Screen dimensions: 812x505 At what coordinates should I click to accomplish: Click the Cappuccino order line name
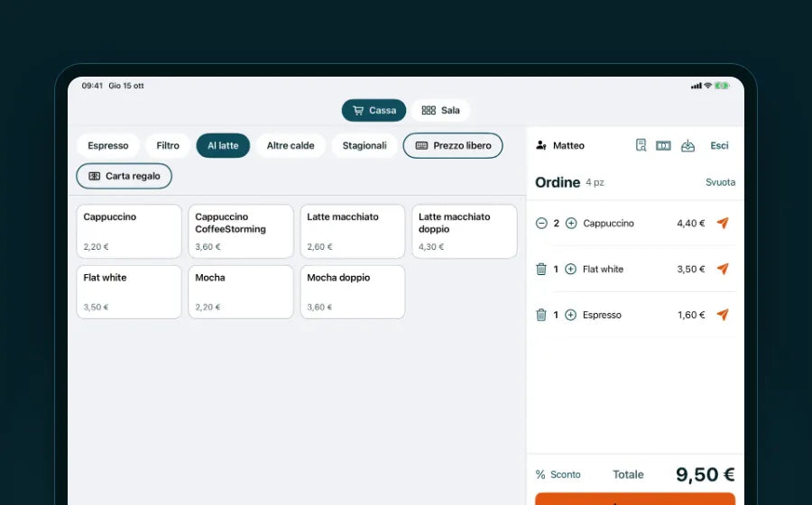point(608,223)
